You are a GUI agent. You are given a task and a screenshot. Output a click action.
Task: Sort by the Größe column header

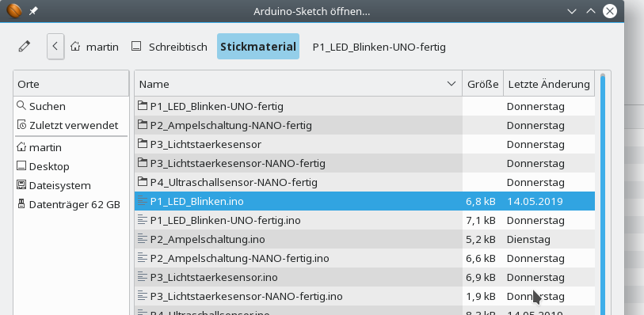(482, 84)
